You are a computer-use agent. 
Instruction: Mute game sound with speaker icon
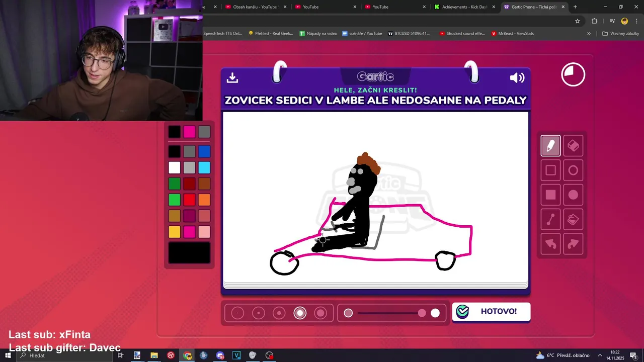coord(517,77)
